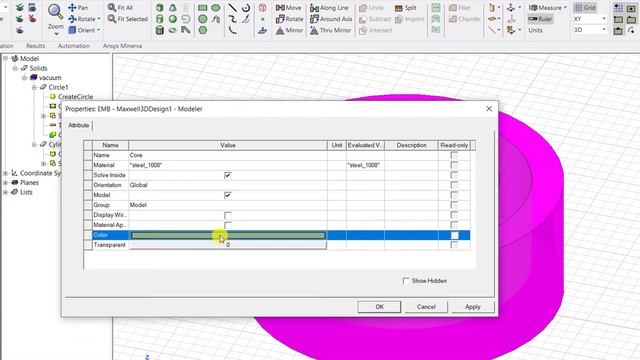Switch to the Results ribbon tab

point(36,46)
